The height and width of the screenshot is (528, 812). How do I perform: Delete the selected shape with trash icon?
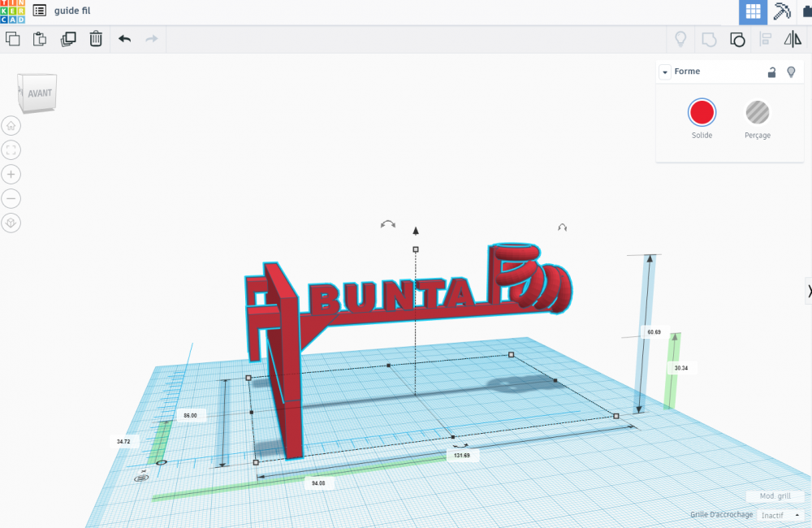96,39
